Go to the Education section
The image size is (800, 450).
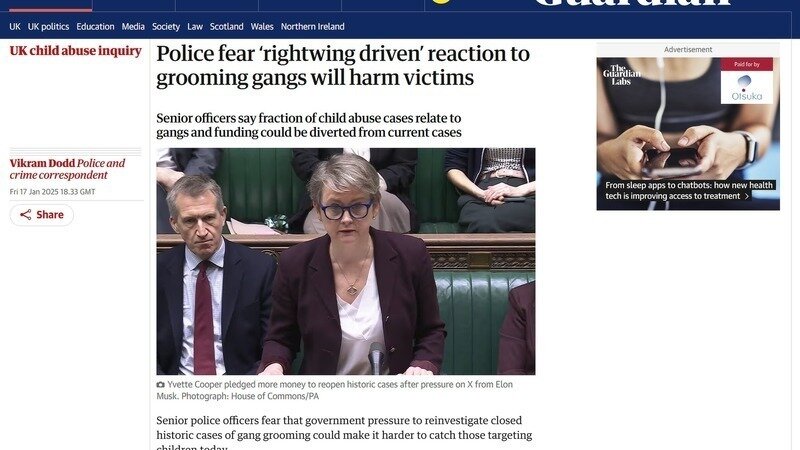click(x=95, y=27)
